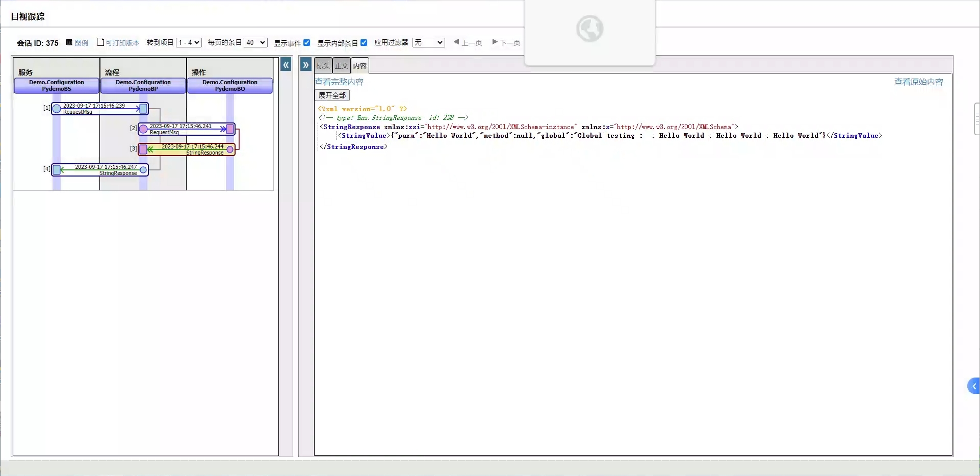Select the purple square target of message [2]
This screenshot has width=980, height=476.
(230, 129)
